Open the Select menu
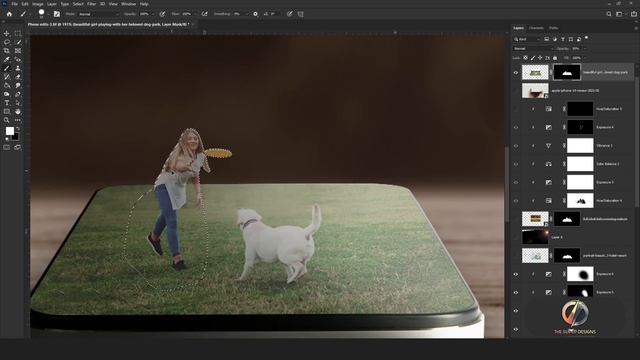 [78, 4]
